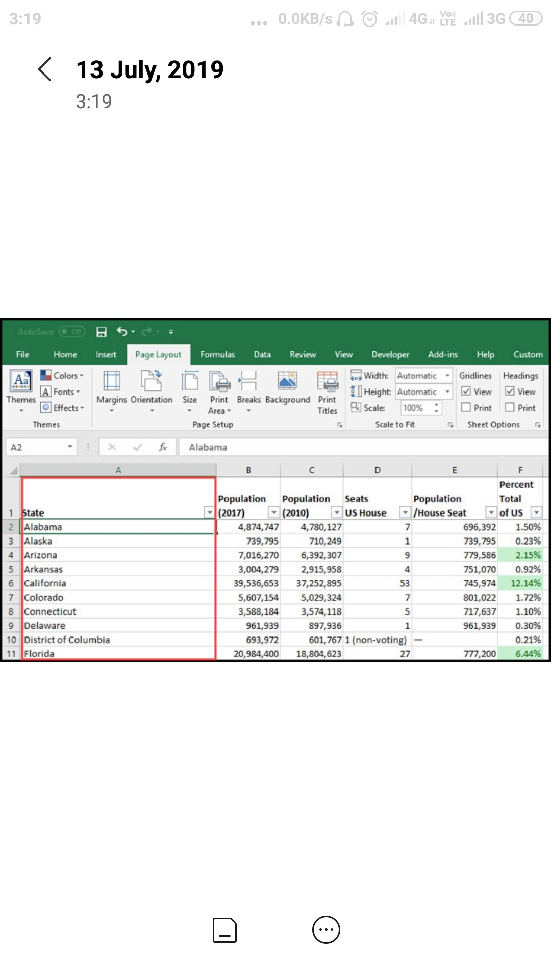The width and height of the screenshot is (551, 980).
Task: Click the Orientation icon
Action: (x=152, y=382)
